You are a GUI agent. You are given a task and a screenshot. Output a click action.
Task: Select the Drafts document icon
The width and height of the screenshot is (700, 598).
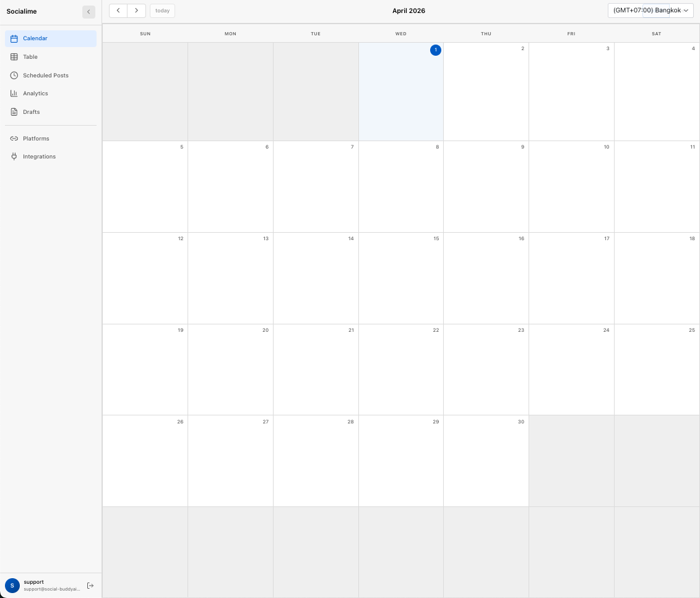click(x=13, y=111)
